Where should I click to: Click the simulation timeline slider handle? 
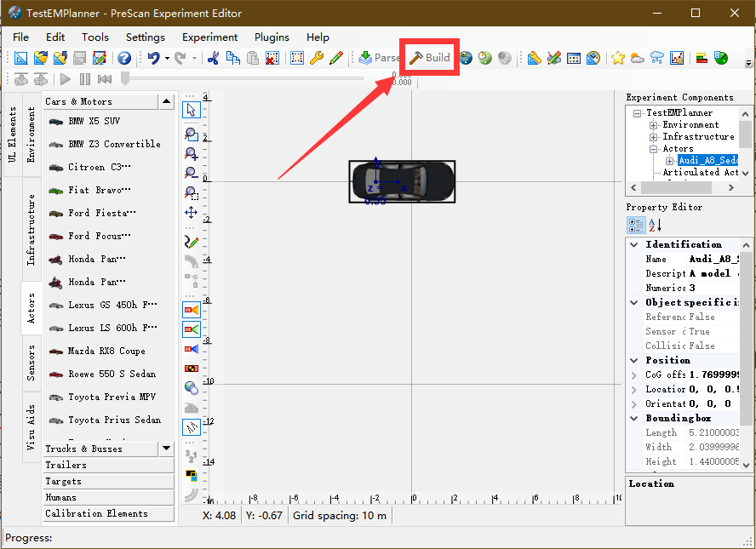pyautogui.click(x=125, y=78)
